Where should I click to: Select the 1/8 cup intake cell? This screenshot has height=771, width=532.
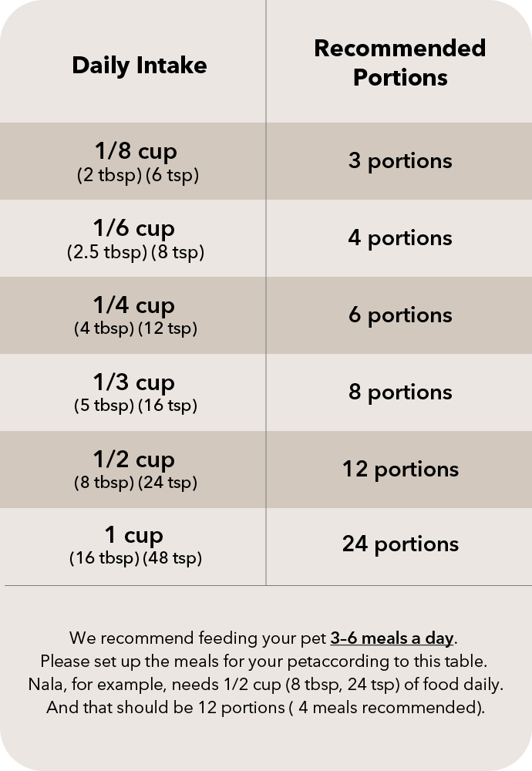[133, 161]
